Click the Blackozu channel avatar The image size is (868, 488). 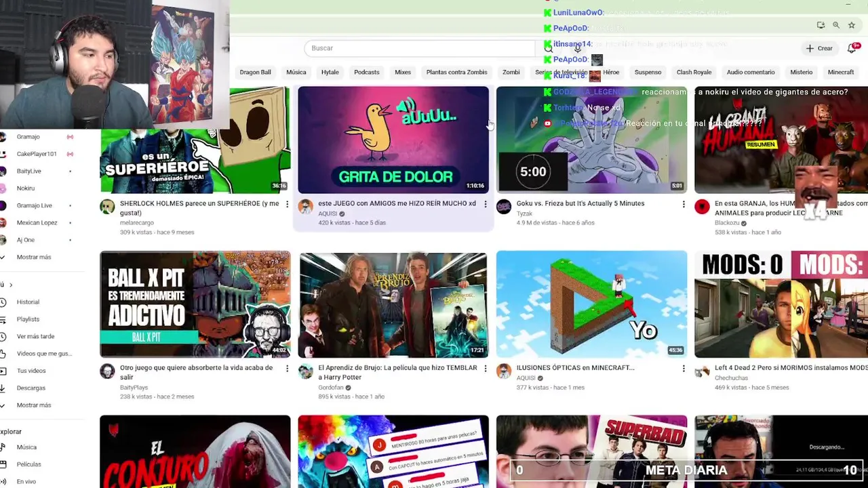[702, 207]
